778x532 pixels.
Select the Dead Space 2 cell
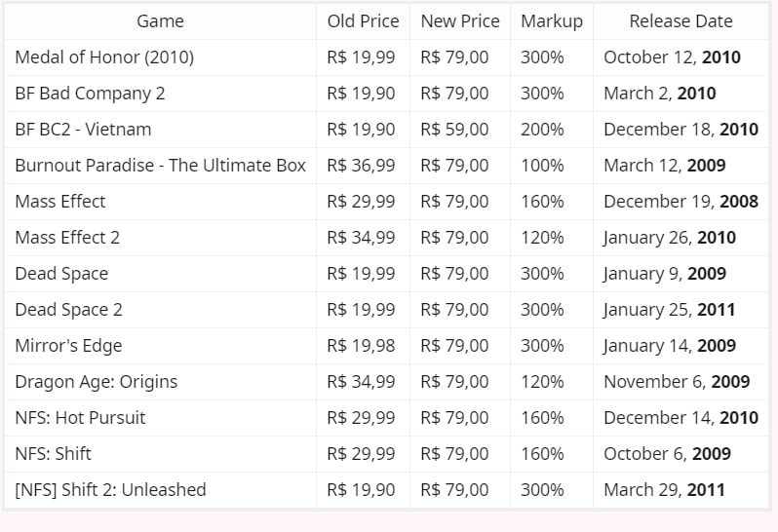(68, 310)
